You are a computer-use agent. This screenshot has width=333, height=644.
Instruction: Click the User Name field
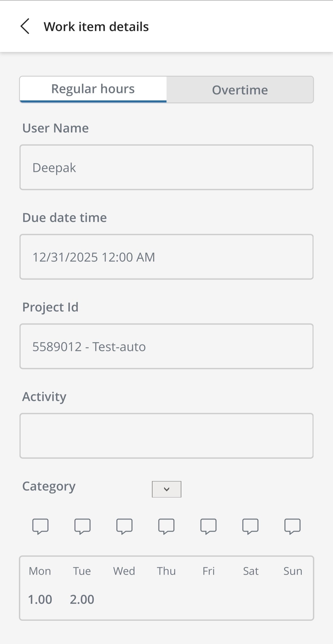coord(166,167)
